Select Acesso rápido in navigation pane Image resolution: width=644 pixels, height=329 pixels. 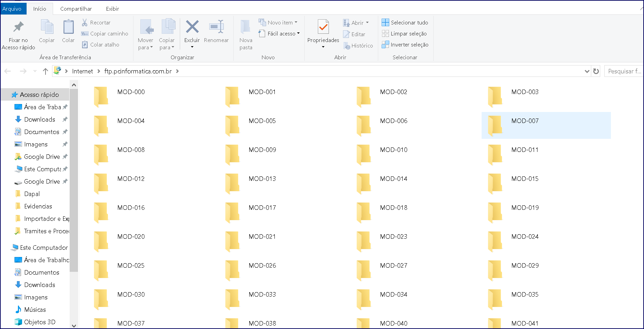(x=35, y=95)
